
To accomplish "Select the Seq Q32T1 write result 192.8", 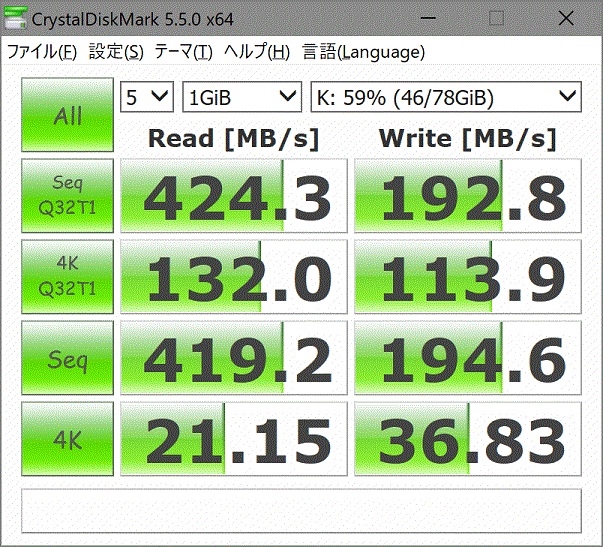I will 468,196.
